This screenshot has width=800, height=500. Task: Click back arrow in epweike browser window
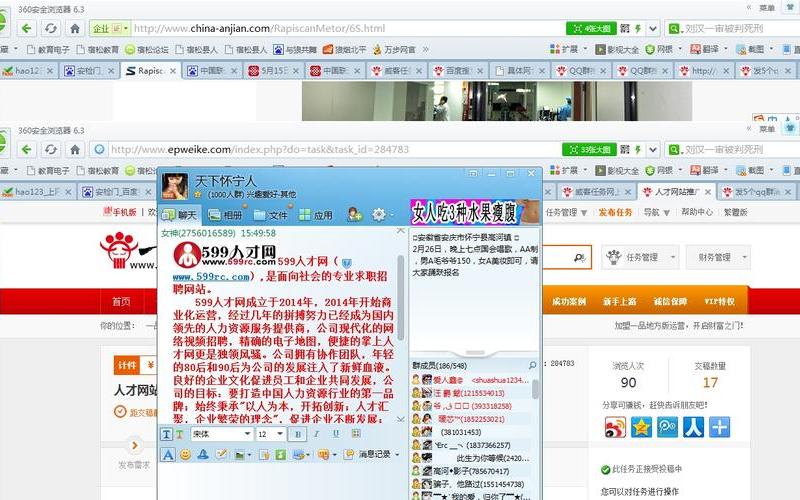coord(27,149)
